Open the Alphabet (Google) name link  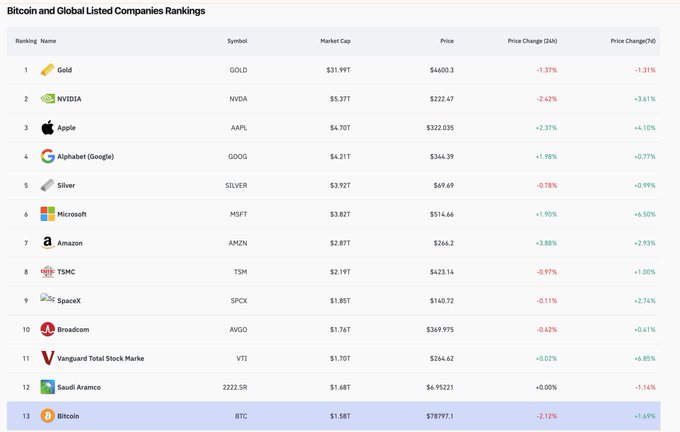pyautogui.click(x=85, y=157)
